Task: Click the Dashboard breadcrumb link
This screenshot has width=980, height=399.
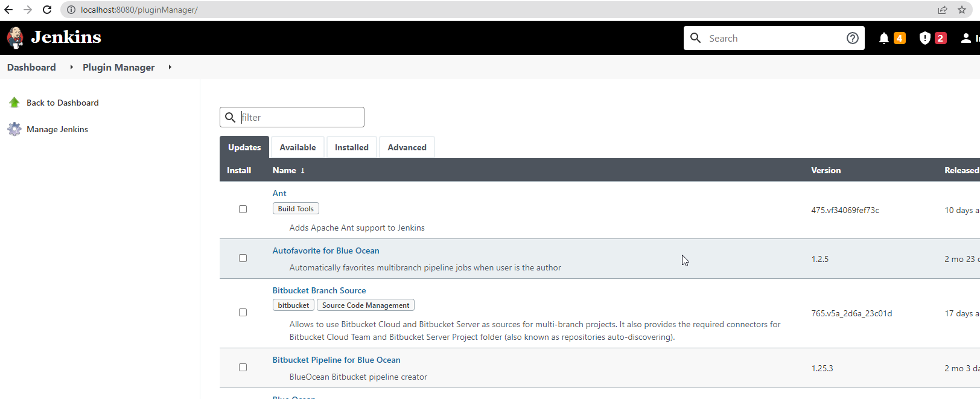Action: tap(31, 67)
